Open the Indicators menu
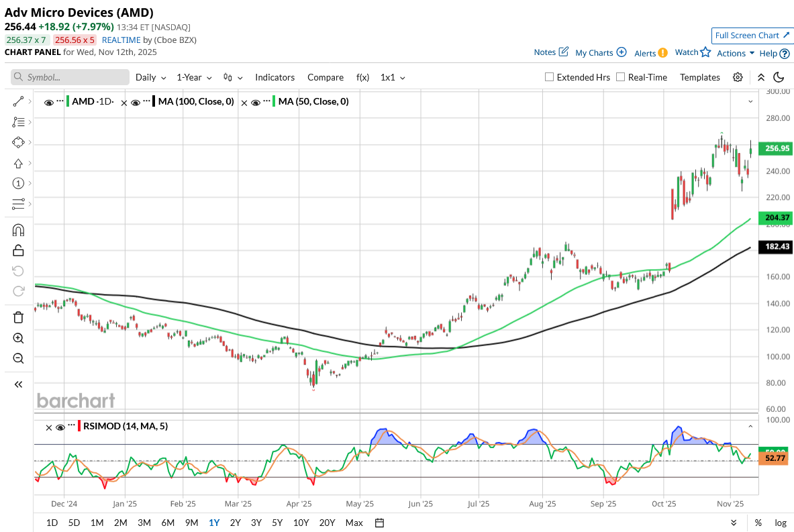The image size is (794, 532). click(275, 77)
